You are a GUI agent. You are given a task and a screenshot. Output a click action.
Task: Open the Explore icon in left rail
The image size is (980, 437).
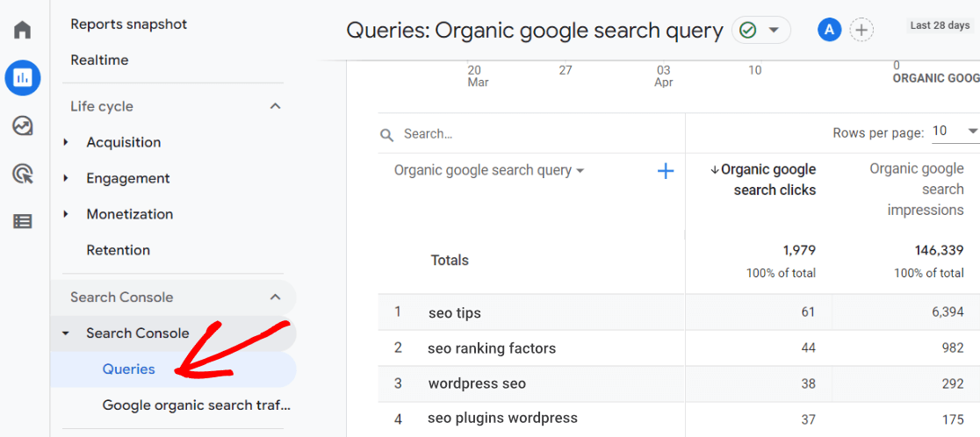click(23, 125)
